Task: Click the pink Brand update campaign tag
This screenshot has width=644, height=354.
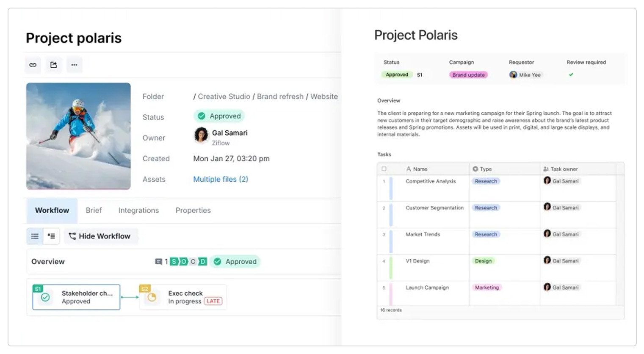Action: click(x=468, y=75)
